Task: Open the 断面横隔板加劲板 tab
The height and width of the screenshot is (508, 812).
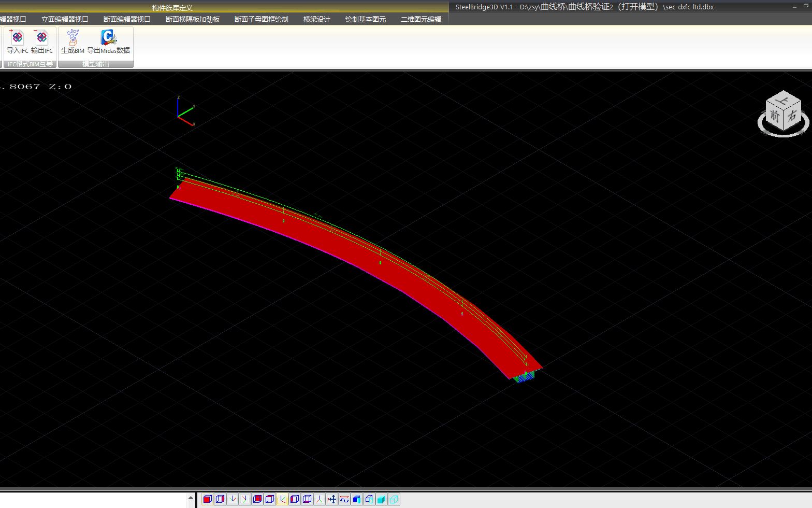Action: [193, 19]
